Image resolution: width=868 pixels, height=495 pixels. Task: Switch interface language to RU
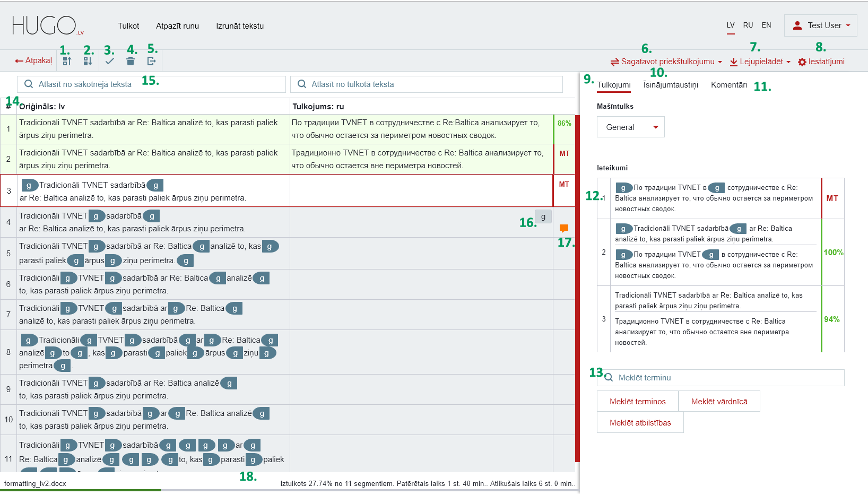coord(748,25)
